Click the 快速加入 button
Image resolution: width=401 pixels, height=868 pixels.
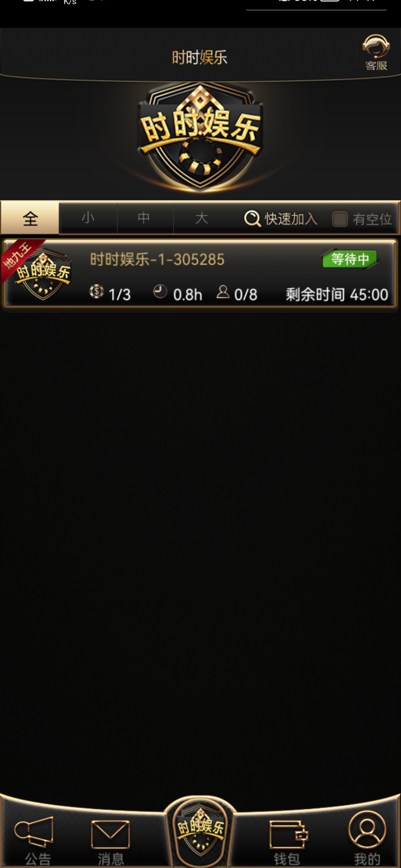point(281,219)
